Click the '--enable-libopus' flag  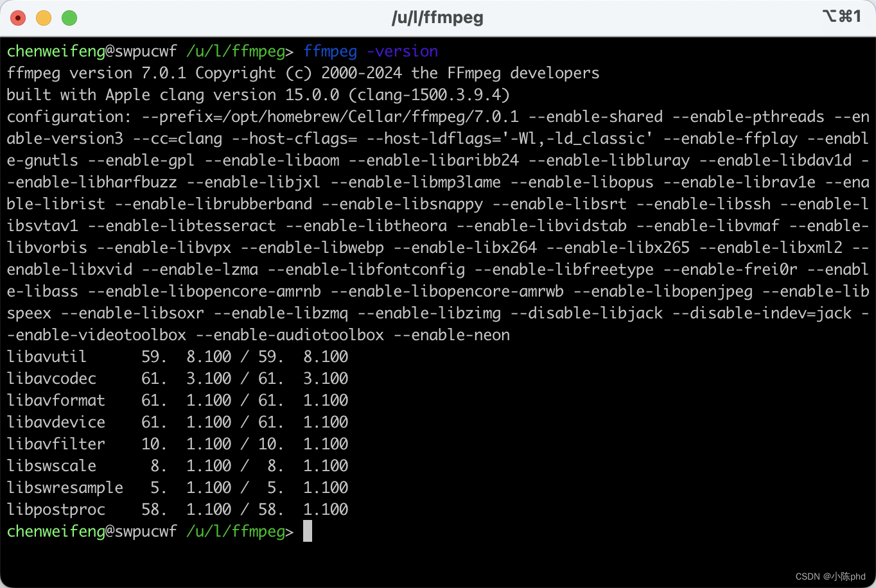pos(582,182)
